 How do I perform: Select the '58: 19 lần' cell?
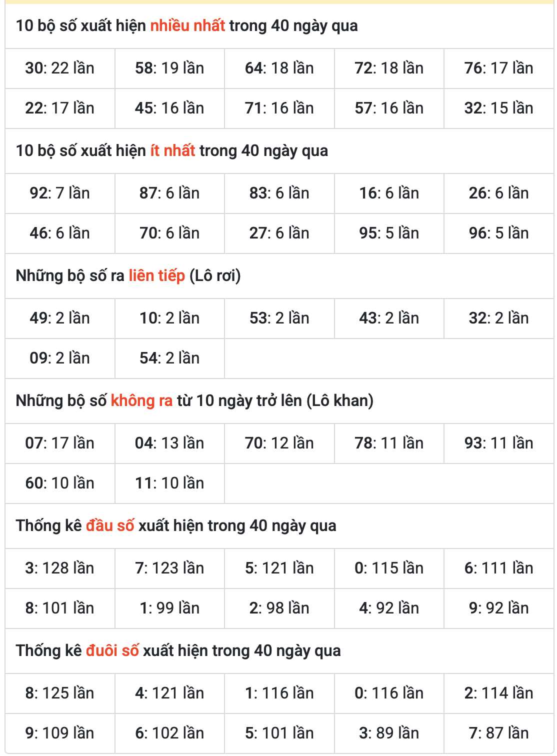tap(169, 68)
